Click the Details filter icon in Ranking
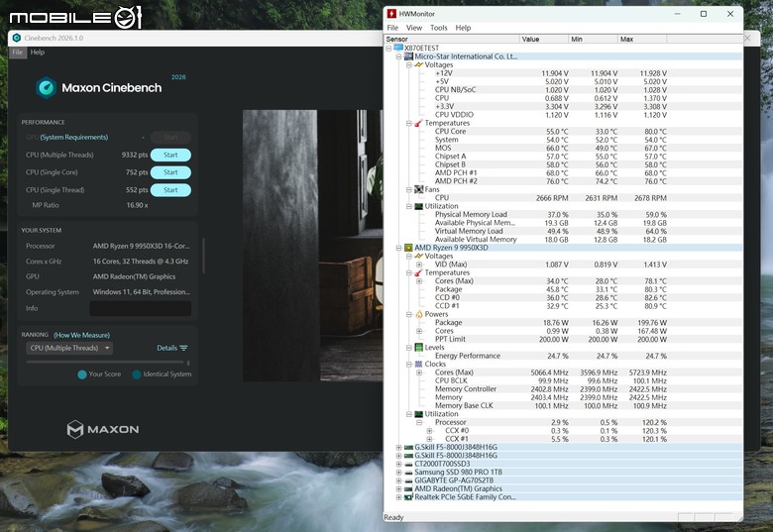This screenshot has height=532, width=773. (x=184, y=348)
